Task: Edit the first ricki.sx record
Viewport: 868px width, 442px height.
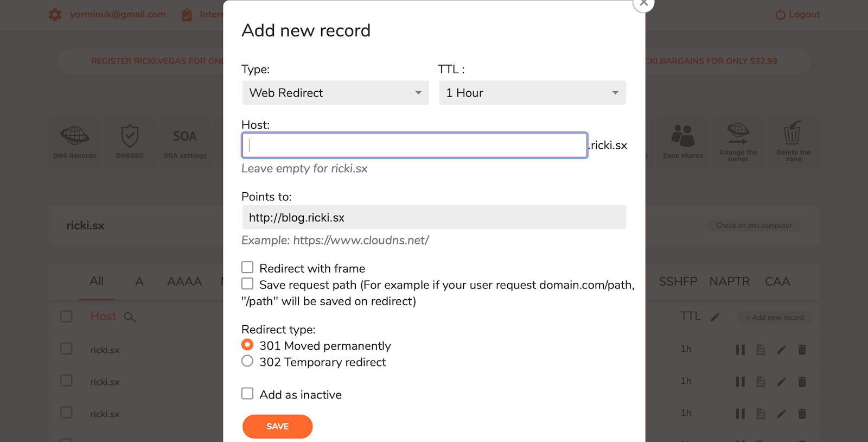Action: 781,350
